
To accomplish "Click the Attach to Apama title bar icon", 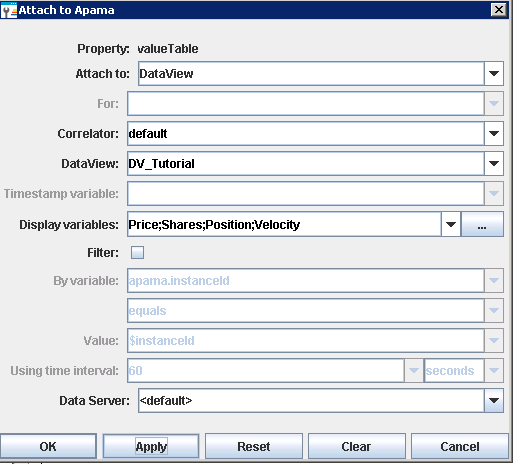I will click(x=9, y=10).
